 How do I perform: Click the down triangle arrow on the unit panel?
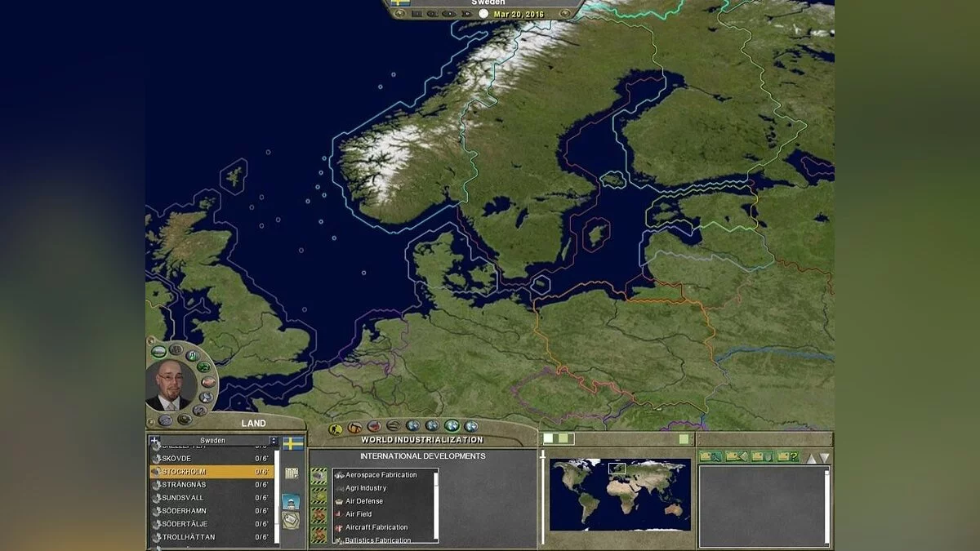click(x=824, y=458)
